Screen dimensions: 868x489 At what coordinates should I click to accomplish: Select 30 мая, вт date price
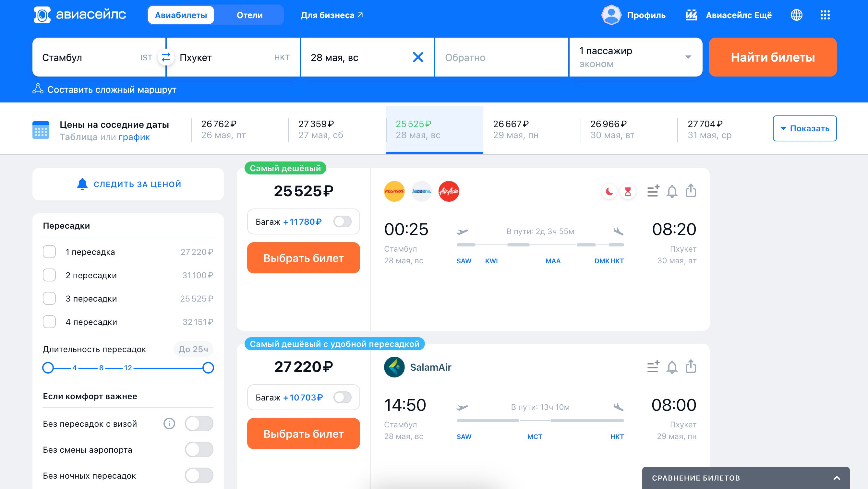(x=629, y=130)
